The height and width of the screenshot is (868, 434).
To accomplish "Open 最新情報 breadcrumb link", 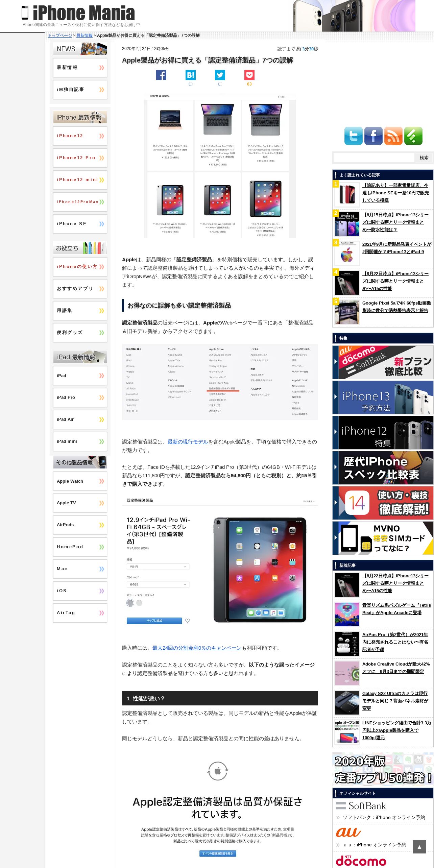I will pos(84,35).
